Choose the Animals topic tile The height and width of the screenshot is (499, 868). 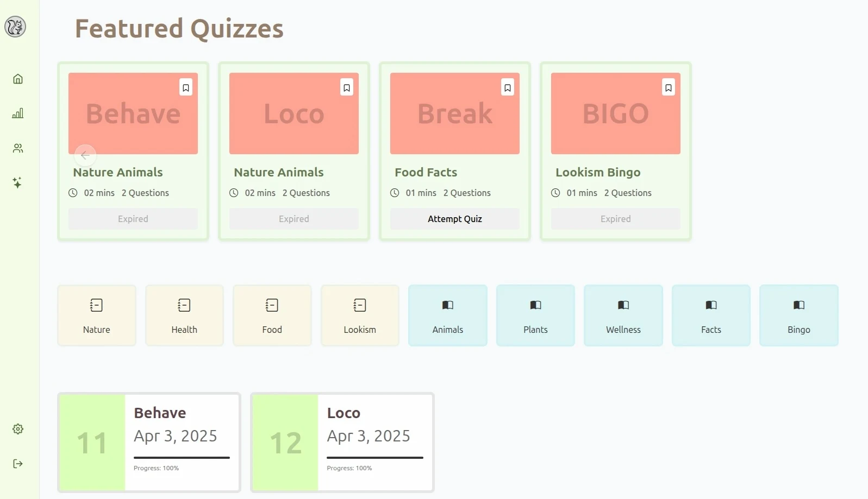(x=448, y=315)
